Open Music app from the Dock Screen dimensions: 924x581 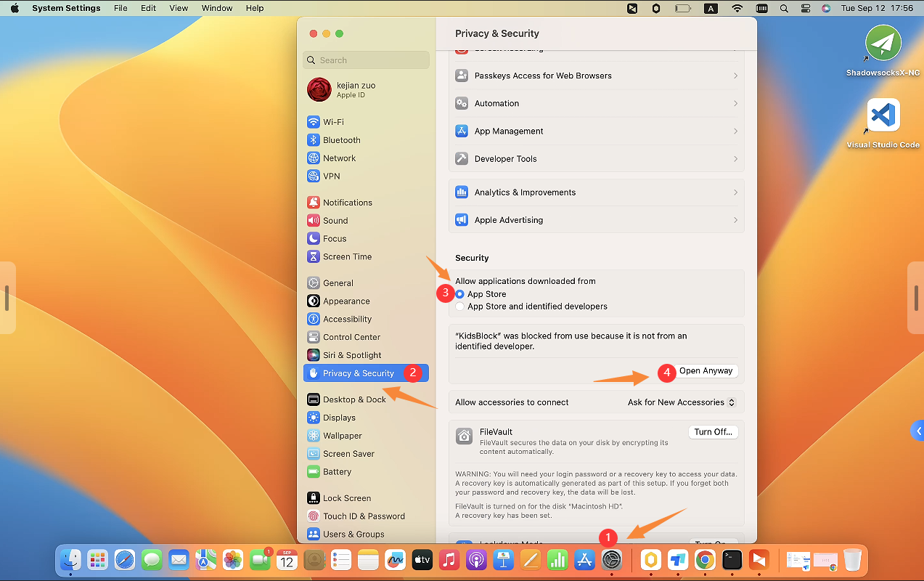449,560
